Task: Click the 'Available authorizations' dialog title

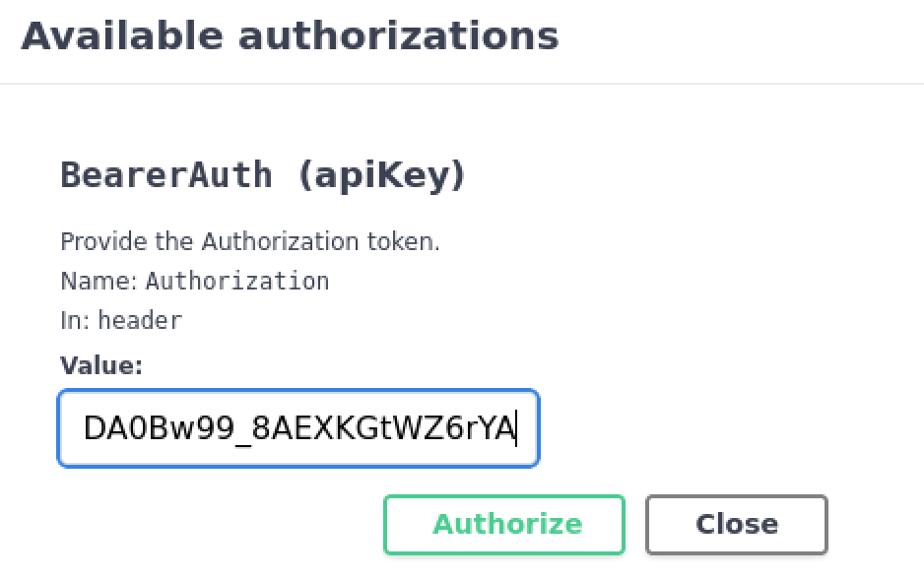Action: (x=290, y=36)
